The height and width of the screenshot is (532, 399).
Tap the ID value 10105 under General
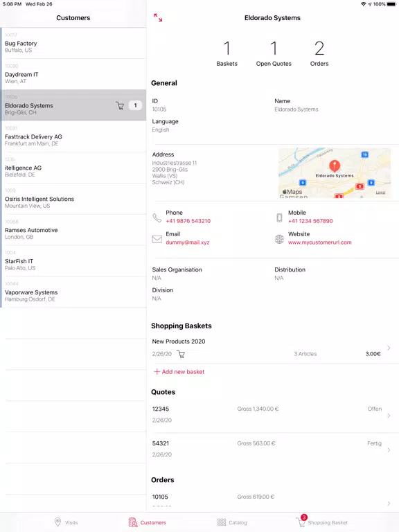point(159,109)
